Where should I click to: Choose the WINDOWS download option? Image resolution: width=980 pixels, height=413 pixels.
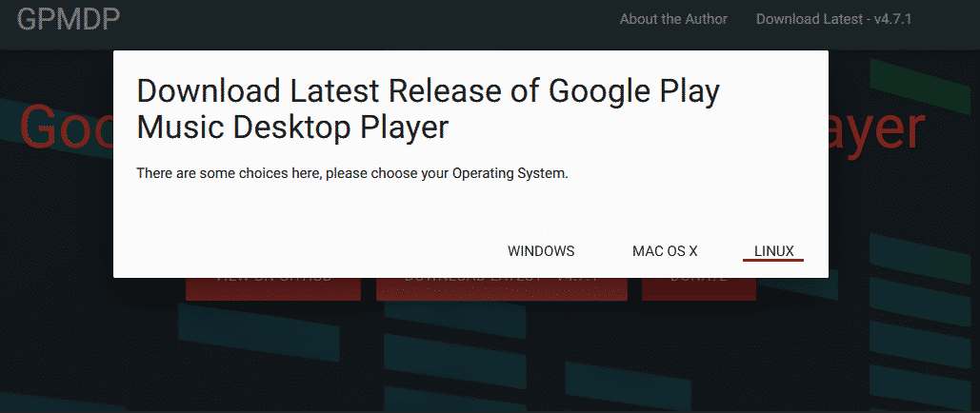tap(541, 251)
